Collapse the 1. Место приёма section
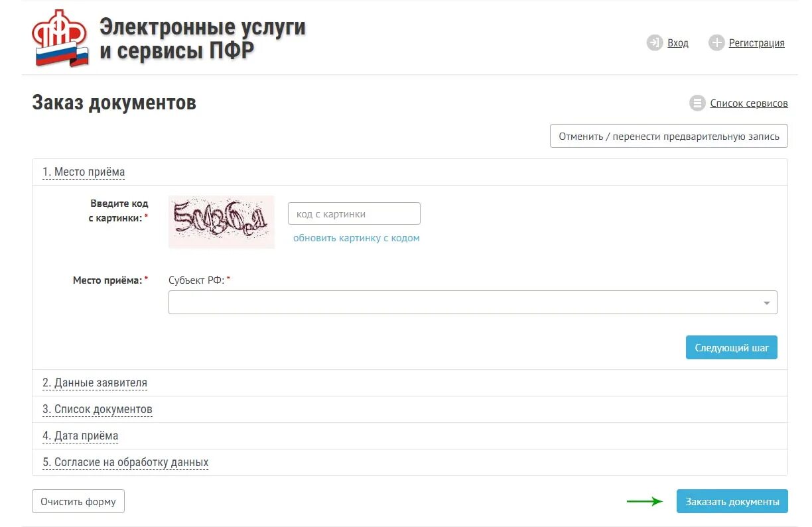 click(x=84, y=172)
